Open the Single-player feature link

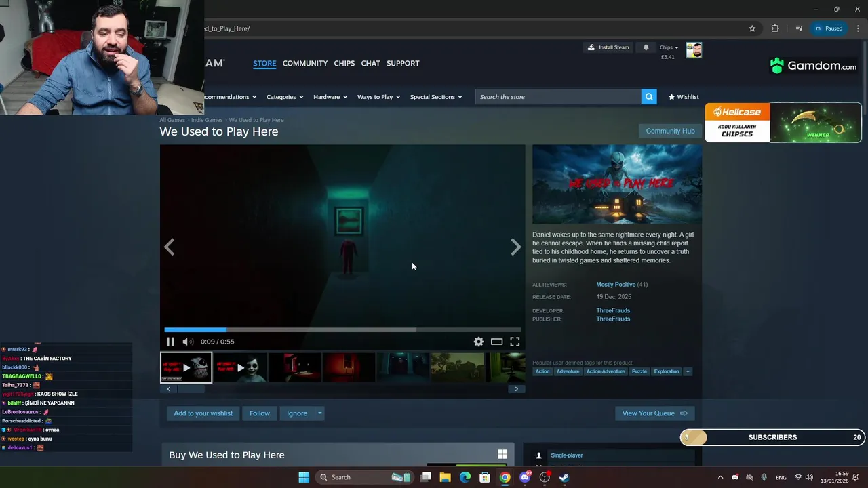tap(567, 455)
